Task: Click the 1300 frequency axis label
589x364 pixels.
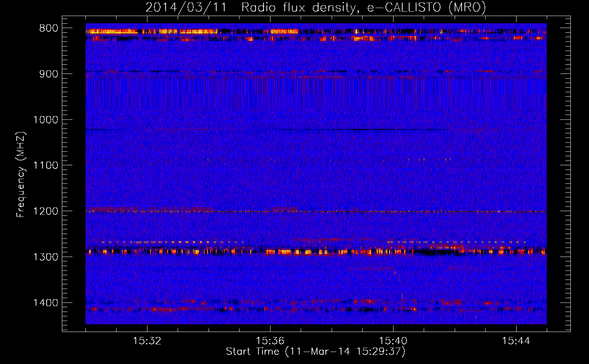Action: pyautogui.click(x=46, y=257)
